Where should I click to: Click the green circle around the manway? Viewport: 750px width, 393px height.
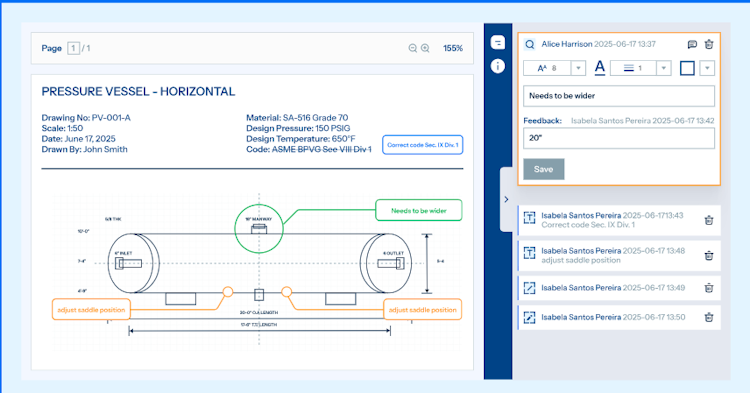[x=259, y=229]
